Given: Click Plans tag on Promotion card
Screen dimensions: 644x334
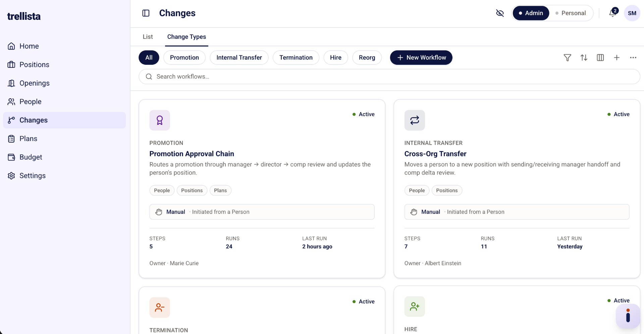Looking at the screenshot, I should click(220, 190).
